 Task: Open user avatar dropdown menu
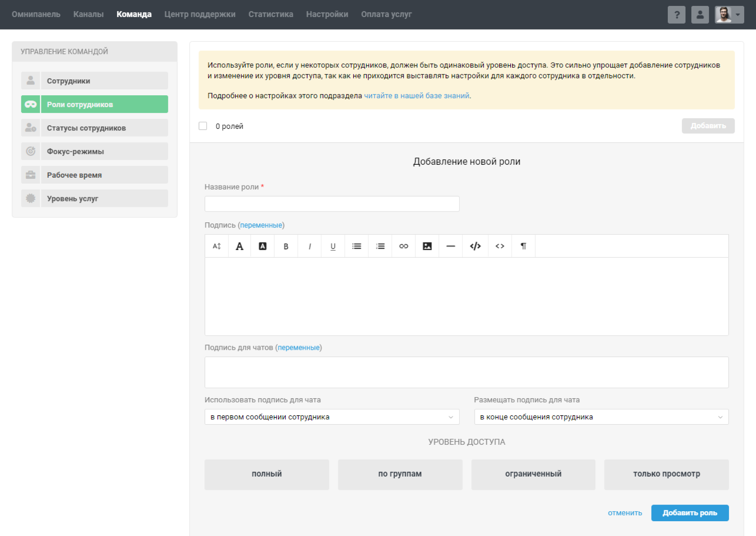pyautogui.click(x=729, y=15)
